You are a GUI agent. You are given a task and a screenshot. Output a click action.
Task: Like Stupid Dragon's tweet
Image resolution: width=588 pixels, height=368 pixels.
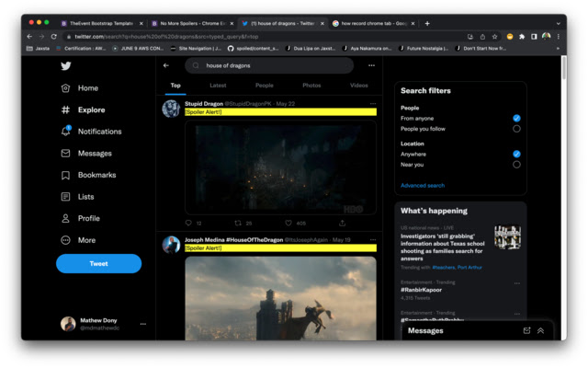click(288, 223)
